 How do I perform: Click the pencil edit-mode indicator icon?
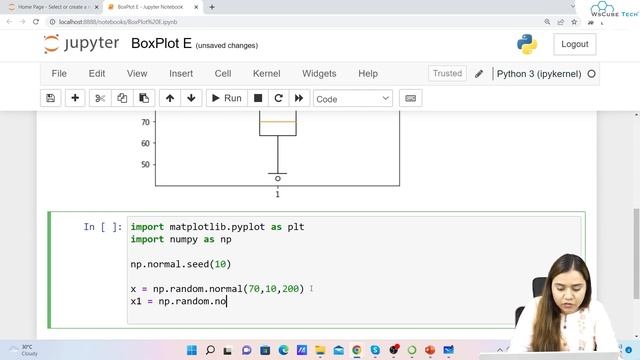click(x=479, y=74)
